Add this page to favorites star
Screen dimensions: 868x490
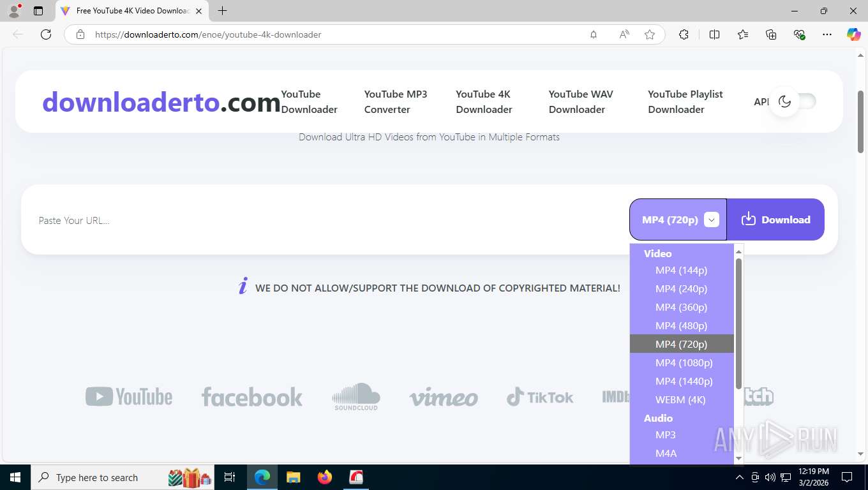click(x=650, y=34)
